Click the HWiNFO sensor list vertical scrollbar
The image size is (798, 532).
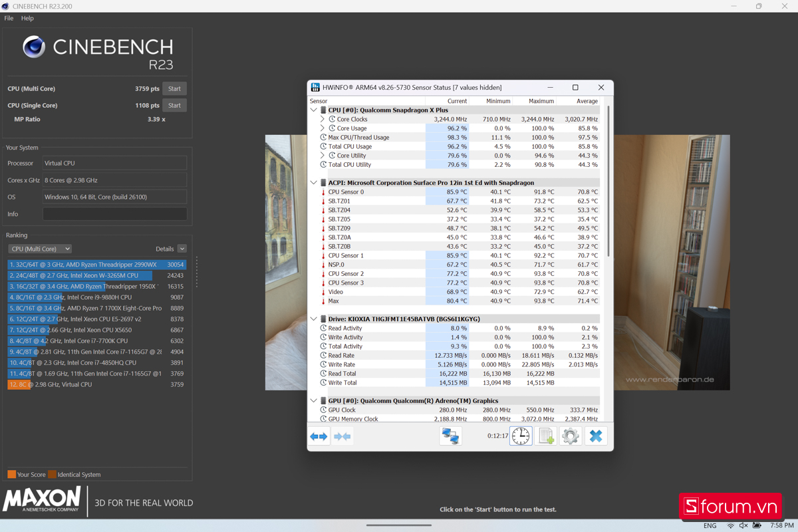point(608,180)
